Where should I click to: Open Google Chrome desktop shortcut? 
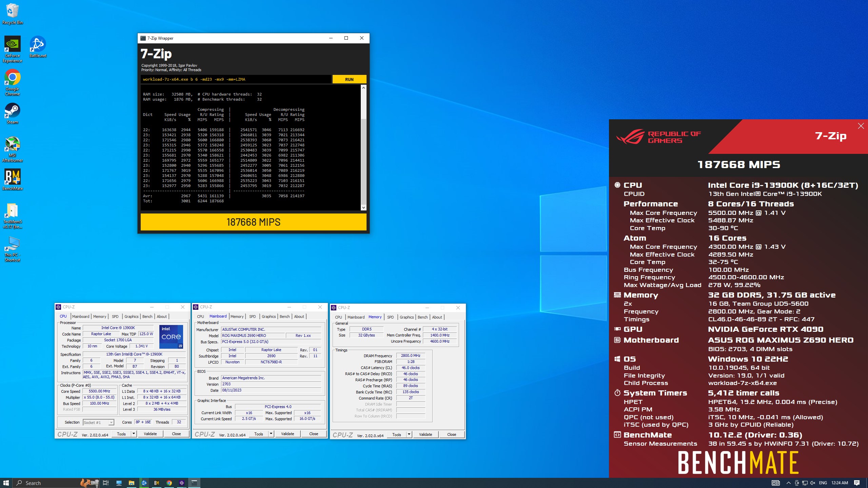pos(12,83)
